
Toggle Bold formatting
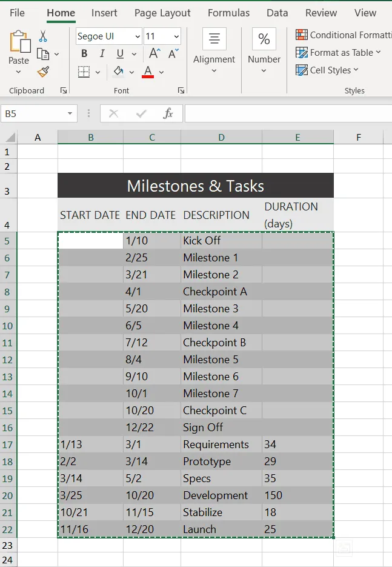coord(84,54)
